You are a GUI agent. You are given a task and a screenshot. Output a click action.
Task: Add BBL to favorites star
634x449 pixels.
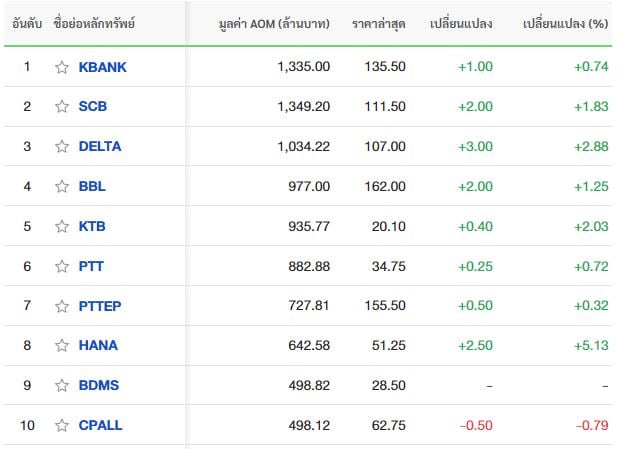62,186
